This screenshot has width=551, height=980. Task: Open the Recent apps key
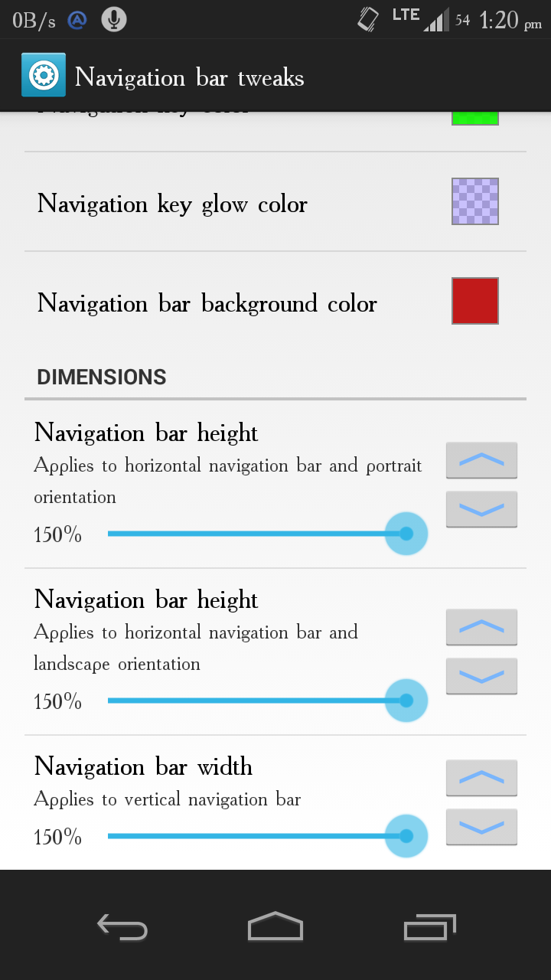(x=429, y=927)
